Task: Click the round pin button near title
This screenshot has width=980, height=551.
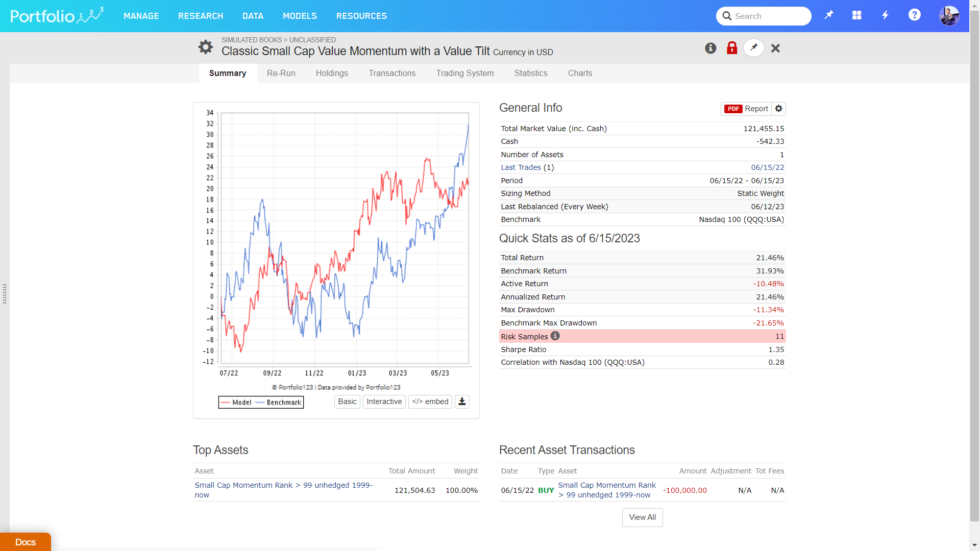Action: coord(754,47)
